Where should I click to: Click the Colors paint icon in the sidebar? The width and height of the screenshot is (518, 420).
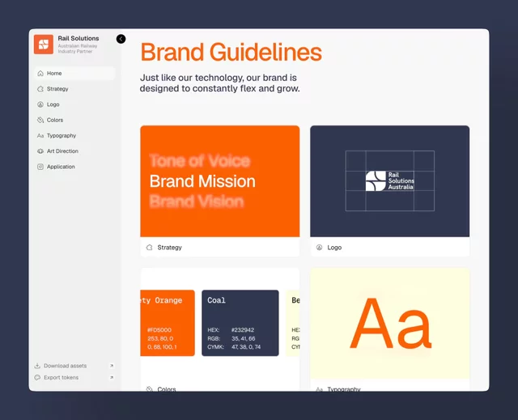40,120
